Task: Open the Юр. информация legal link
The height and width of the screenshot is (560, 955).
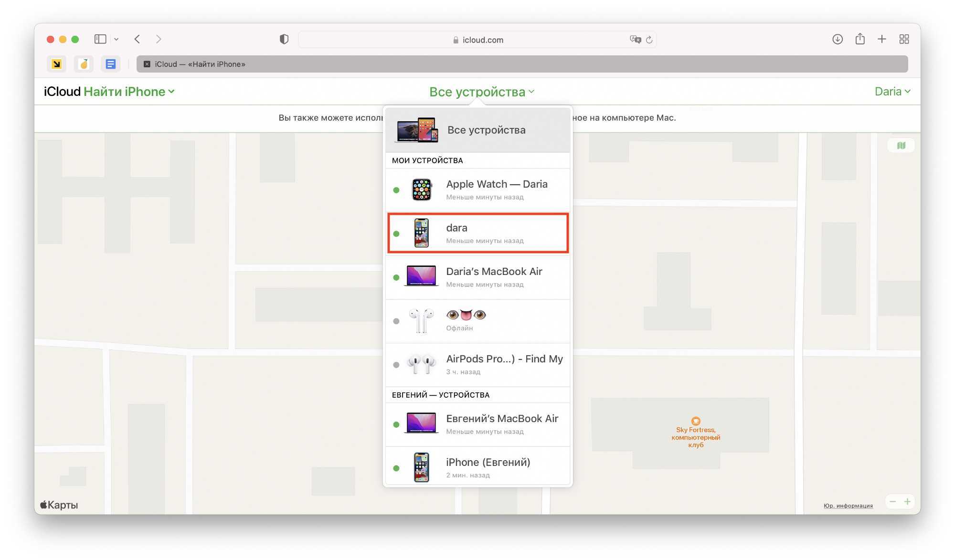Action: (848, 506)
